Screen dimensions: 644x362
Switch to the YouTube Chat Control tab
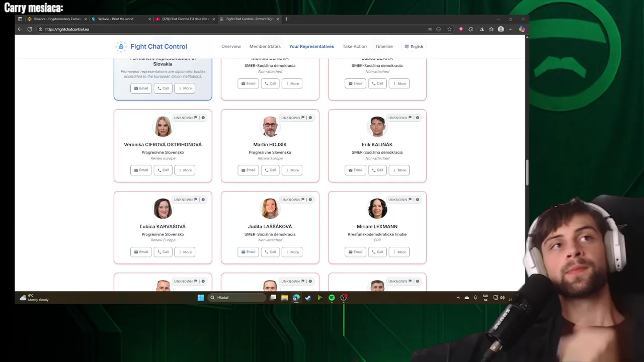(185, 19)
